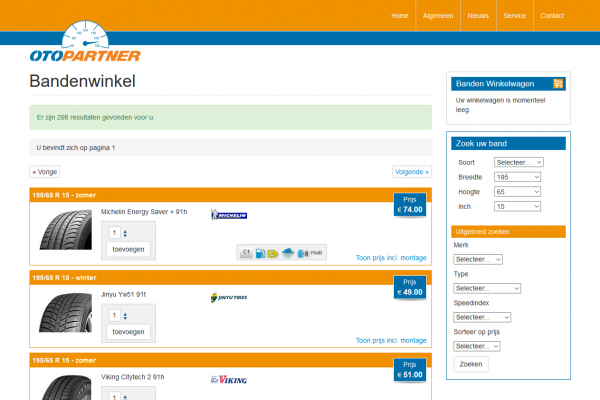Click the U bevindt zich op pagina 1 text
This screenshot has height=400, width=600.
76,148
